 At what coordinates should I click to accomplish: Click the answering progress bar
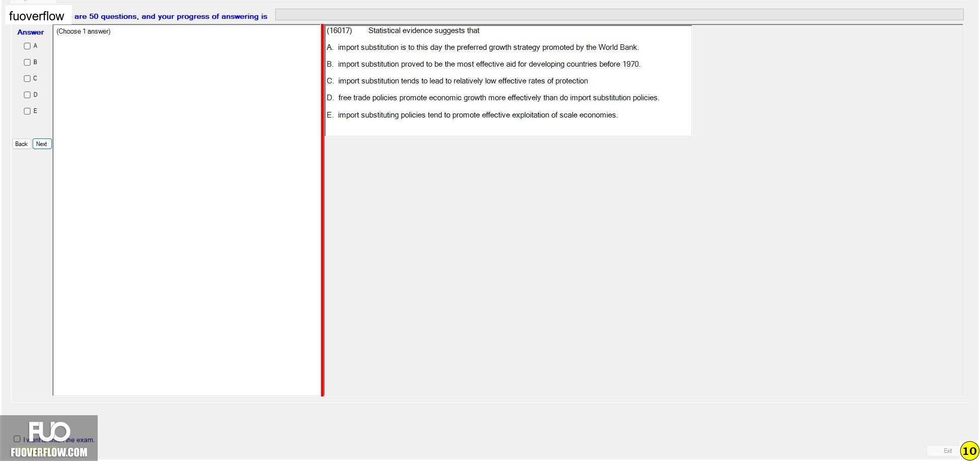[619, 15]
